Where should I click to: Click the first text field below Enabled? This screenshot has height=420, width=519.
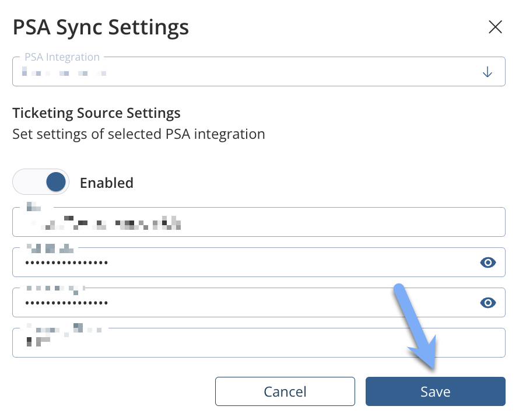[x=259, y=222]
